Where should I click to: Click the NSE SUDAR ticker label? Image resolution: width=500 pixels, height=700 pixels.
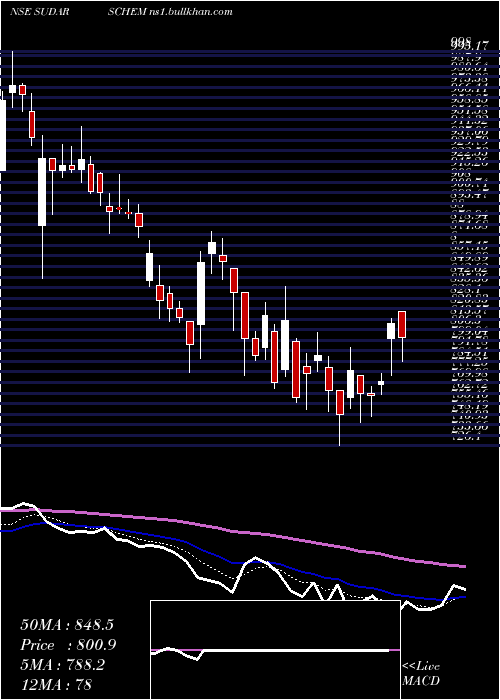point(39,12)
